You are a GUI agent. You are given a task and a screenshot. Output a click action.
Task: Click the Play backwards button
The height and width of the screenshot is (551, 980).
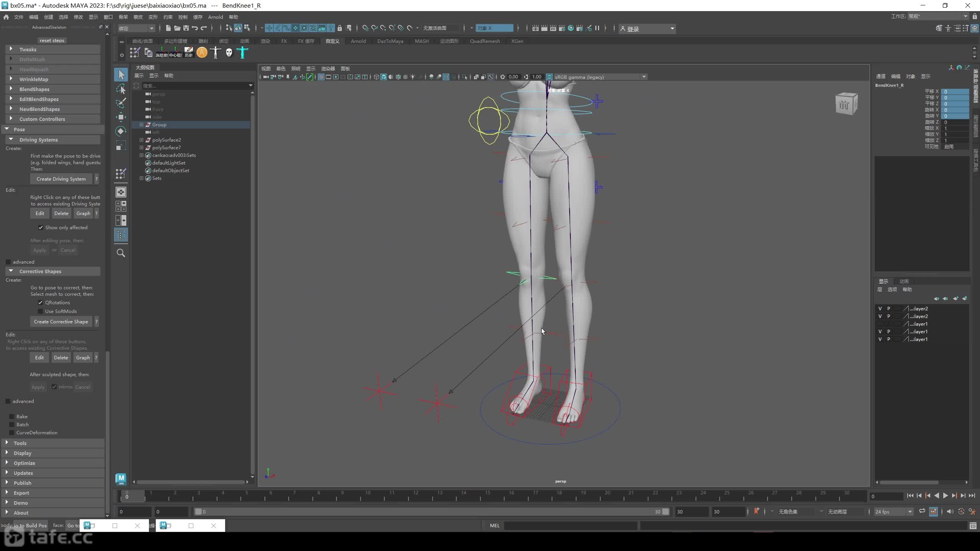(936, 496)
